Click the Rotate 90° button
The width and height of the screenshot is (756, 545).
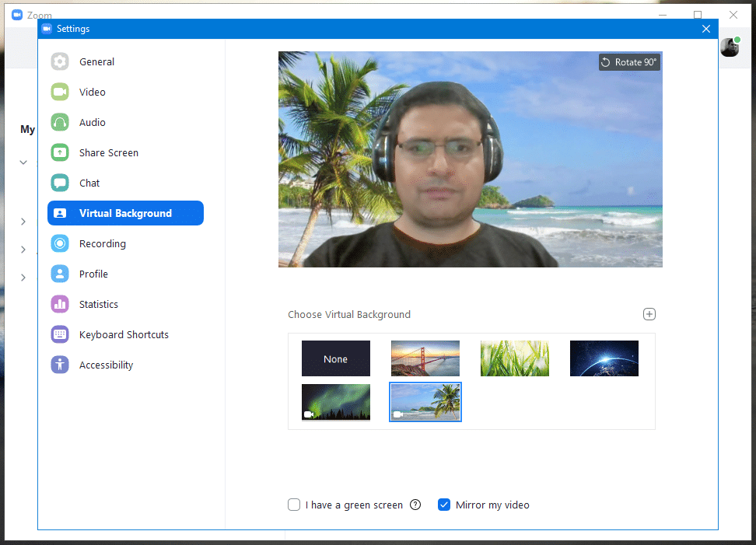tap(629, 62)
